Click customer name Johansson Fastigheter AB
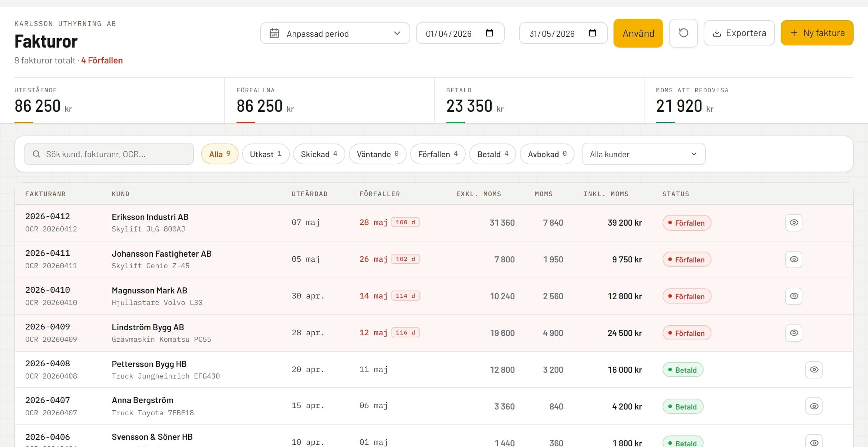This screenshot has height=447, width=868. tap(161, 254)
